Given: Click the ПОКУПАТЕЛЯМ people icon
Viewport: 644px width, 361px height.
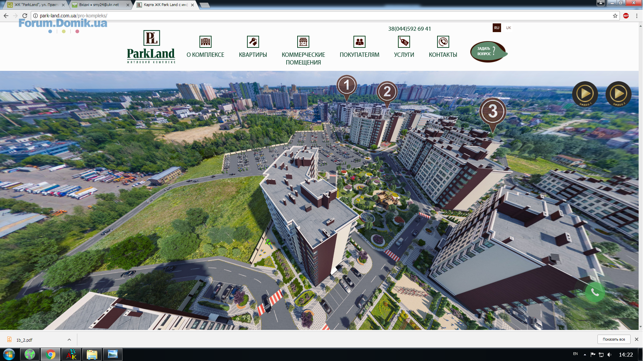Looking at the screenshot, I should (359, 42).
